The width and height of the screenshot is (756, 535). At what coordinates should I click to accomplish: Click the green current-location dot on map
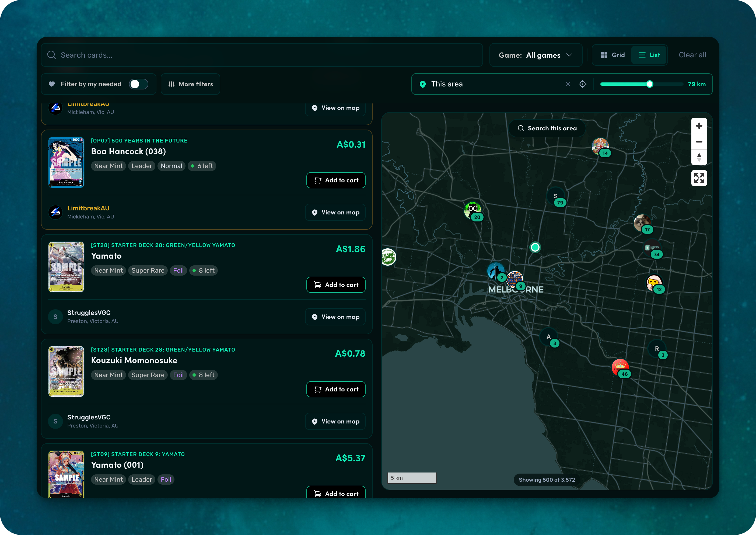[x=535, y=247]
